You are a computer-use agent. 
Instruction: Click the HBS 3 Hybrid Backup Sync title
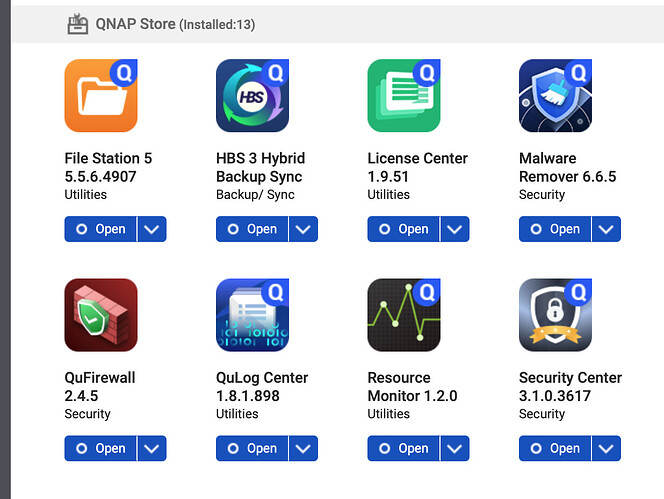(260, 167)
